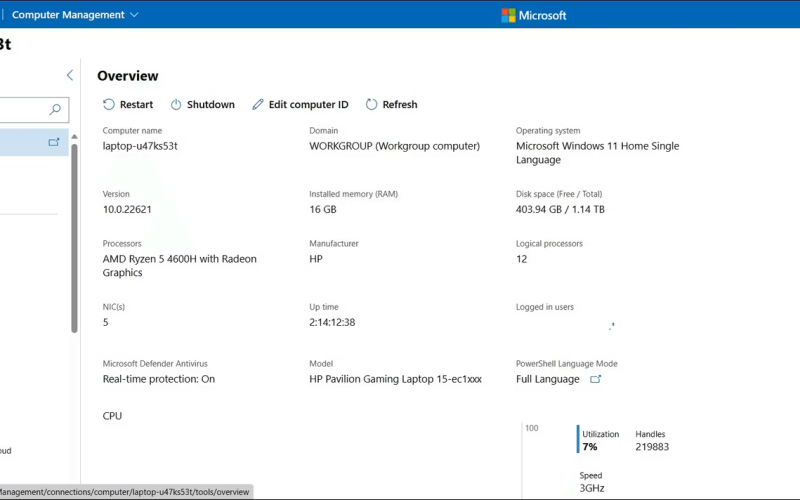Select HP Pavilion Gaming Laptop model text
The width and height of the screenshot is (800, 500).
[x=395, y=379]
